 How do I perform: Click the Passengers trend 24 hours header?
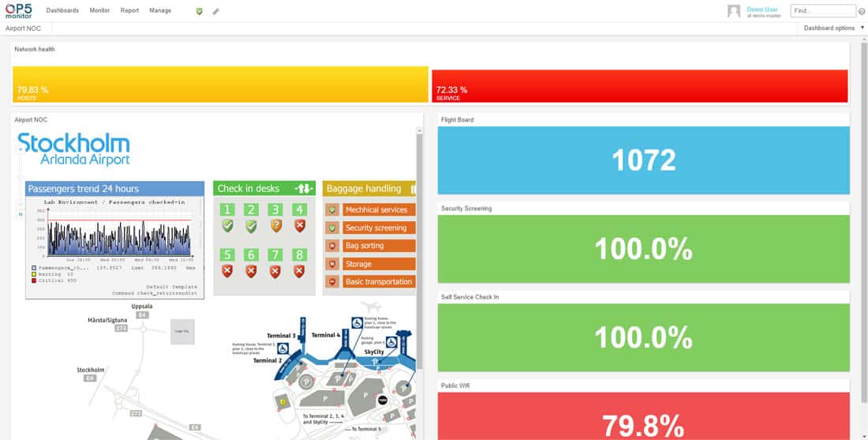coord(114,189)
